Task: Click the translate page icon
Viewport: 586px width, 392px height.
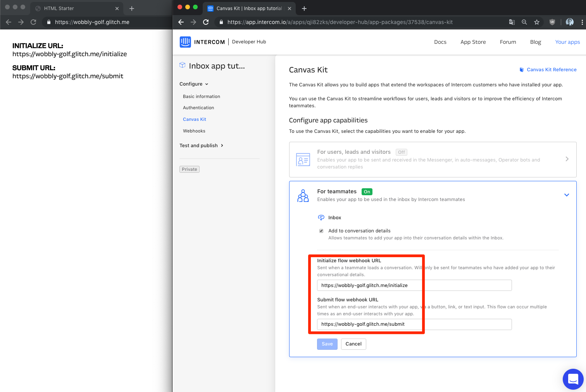Action: (x=512, y=22)
